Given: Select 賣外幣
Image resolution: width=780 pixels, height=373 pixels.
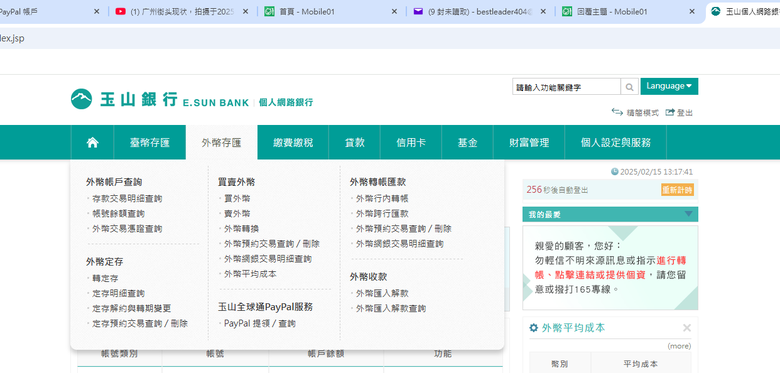Looking at the screenshot, I should pyautogui.click(x=237, y=214).
